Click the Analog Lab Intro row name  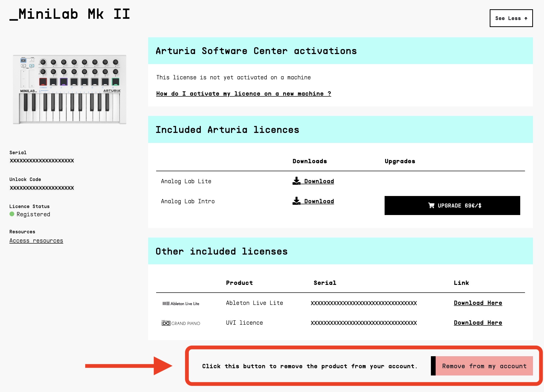[188, 201]
